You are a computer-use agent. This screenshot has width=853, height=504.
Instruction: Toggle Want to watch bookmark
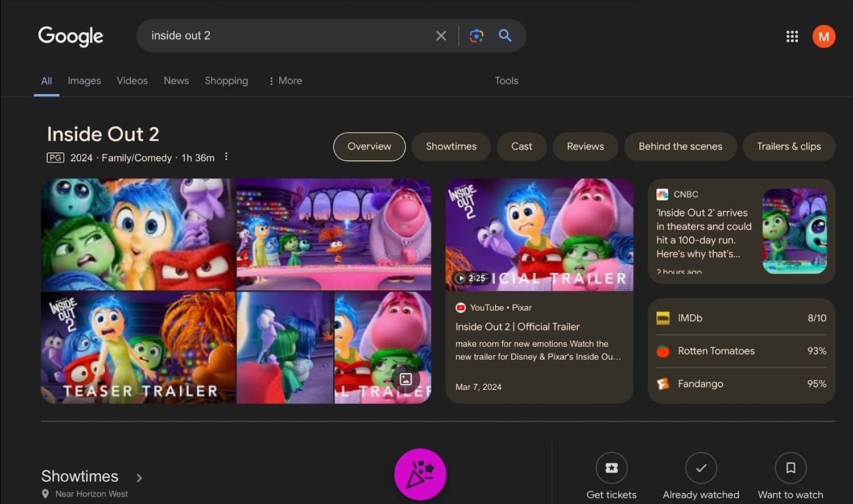[790, 468]
